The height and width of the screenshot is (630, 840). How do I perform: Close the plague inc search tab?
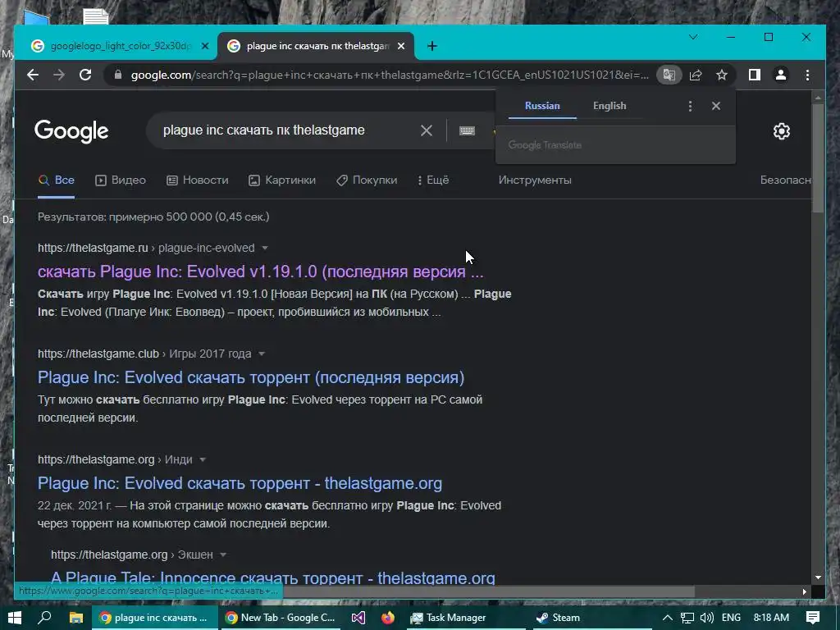400,46
